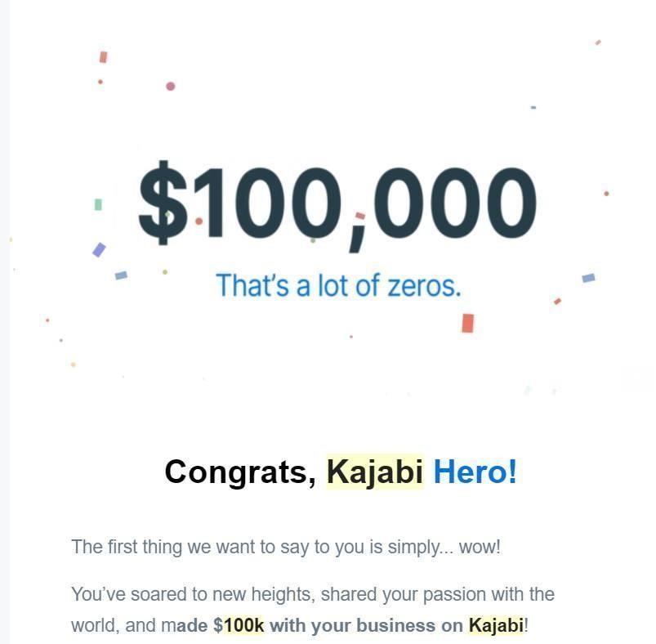This screenshot has width=656, height=644.
Task: Click the blue "Hero!" text in heading
Action: [x=475, y=472]
